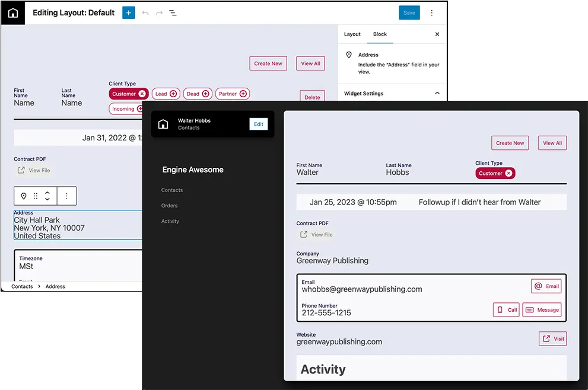588x390 pixels.
Task: Collapse the Widget Settings section
Action: click(437, 93)
